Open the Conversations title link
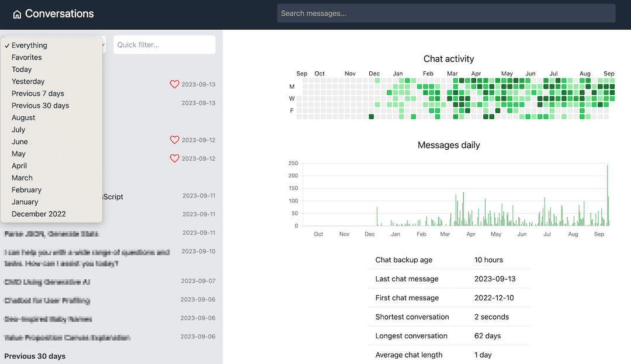 point(59,13)
